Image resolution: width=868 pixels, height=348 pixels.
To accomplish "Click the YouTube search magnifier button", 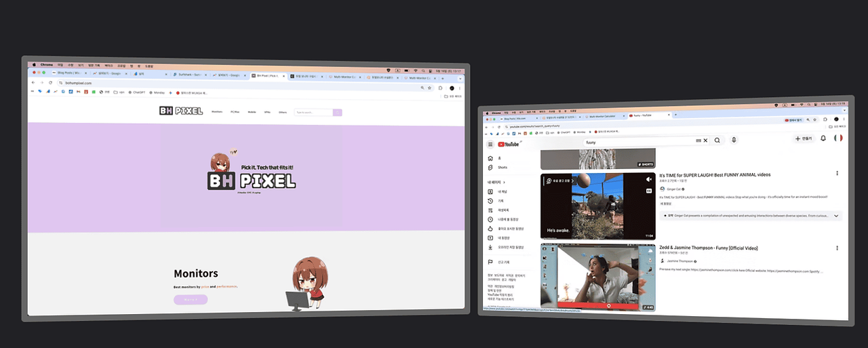I will (716, 140).
